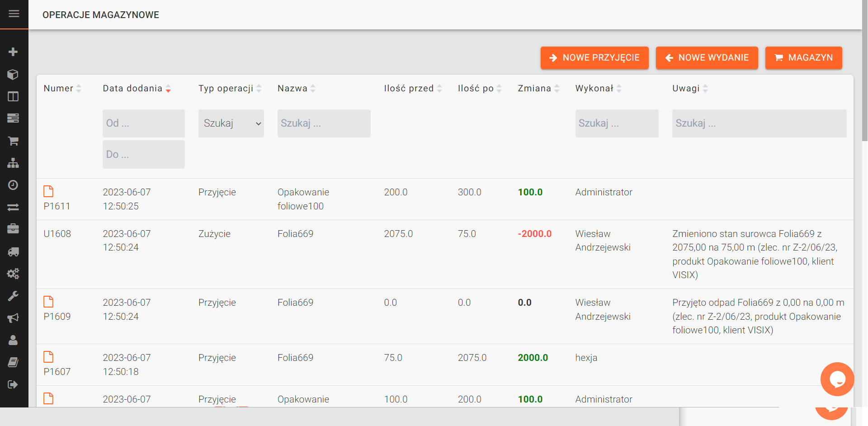The height and width of the screenshot is (426, 868).
Task: Focus the 'Od ...' date filter field
Action: 143,123
